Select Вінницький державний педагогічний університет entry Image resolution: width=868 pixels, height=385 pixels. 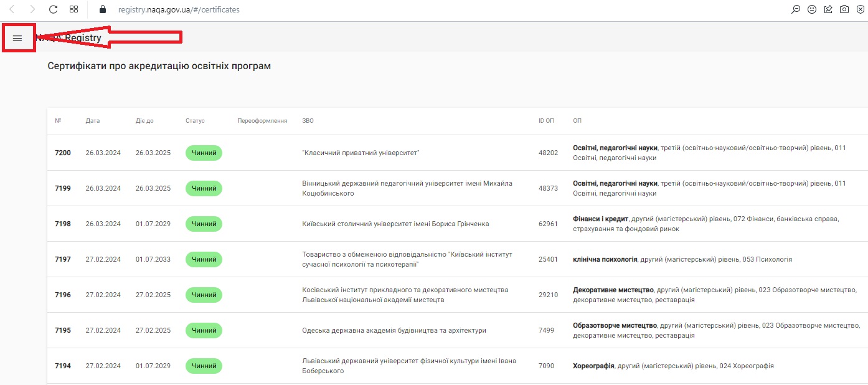click(407, 188)
